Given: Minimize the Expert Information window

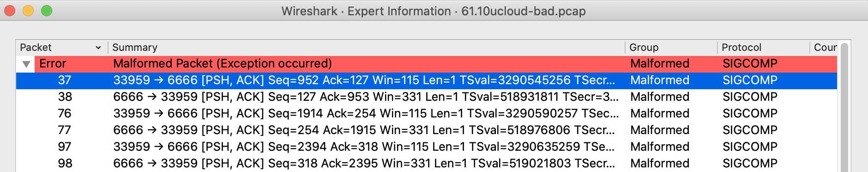Looking at the screenshot, I should coord(28,11).
